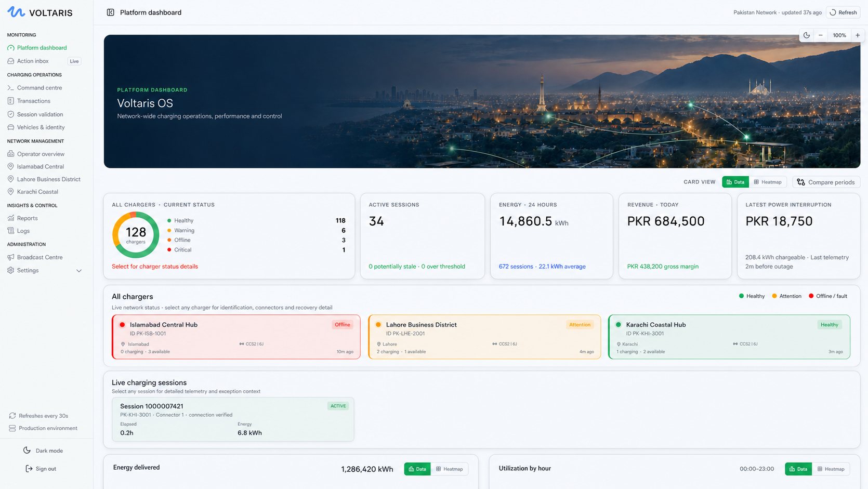Enable Dark mode in the sidebar
This screenshot has width=868, height=489.
click(44, 451)
